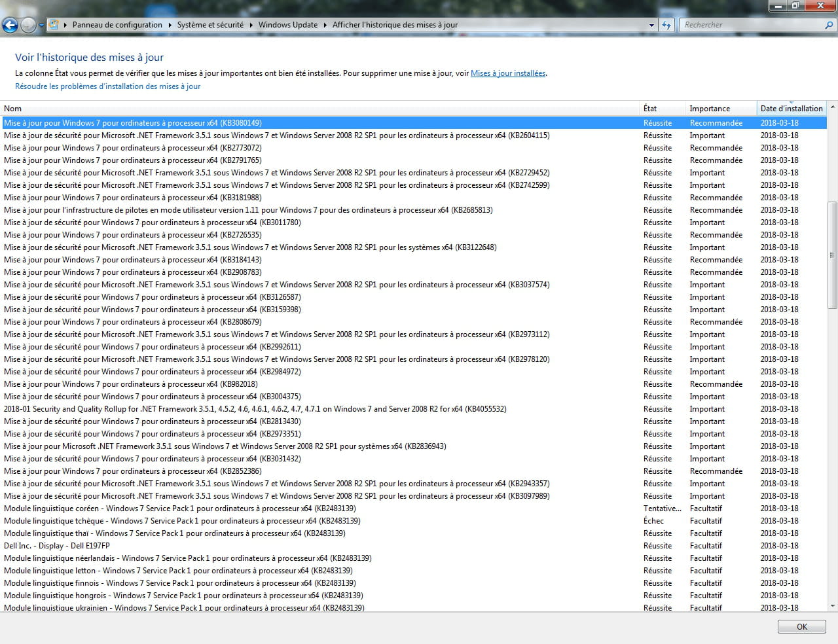
Task: Select Module linguistique thaï row
Action: click(414, 533)
